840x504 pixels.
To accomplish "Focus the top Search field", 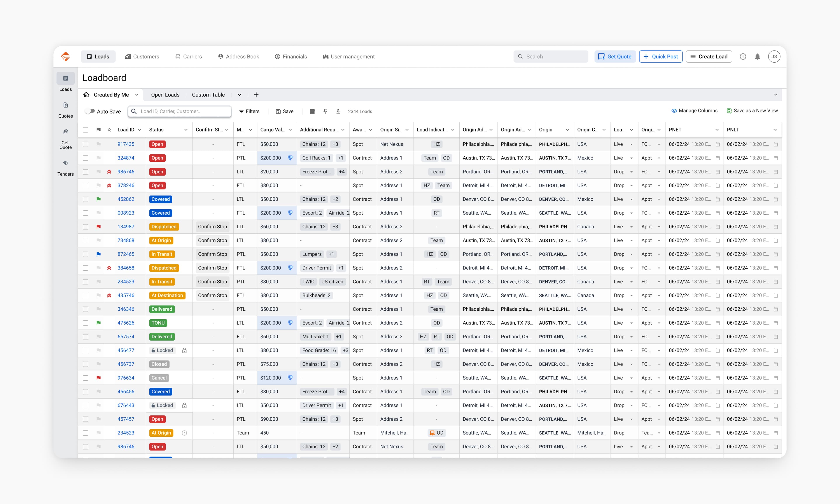I will pyautogui.click(x=551, y=57).
